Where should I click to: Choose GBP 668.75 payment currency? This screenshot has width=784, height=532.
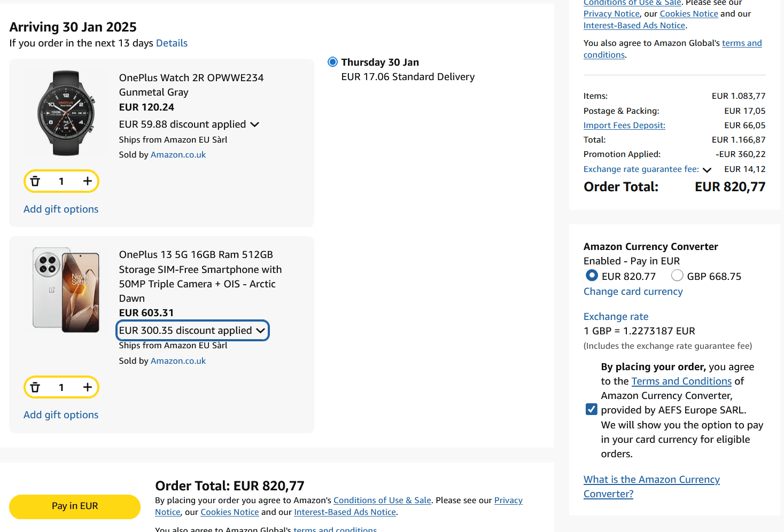(x=677, y=276)
